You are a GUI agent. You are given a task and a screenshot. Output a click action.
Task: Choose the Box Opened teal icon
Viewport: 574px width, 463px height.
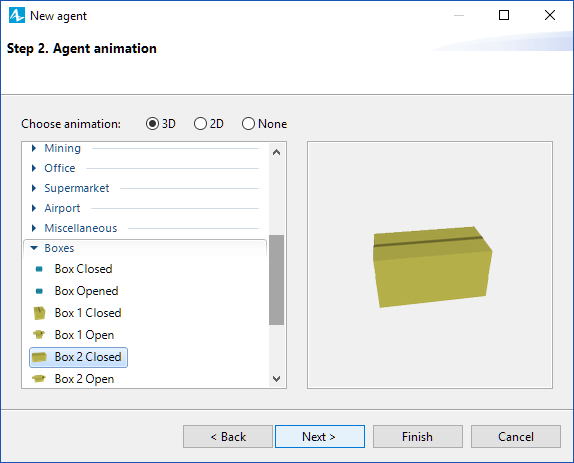pyautogui.click(x=39, y=291)
